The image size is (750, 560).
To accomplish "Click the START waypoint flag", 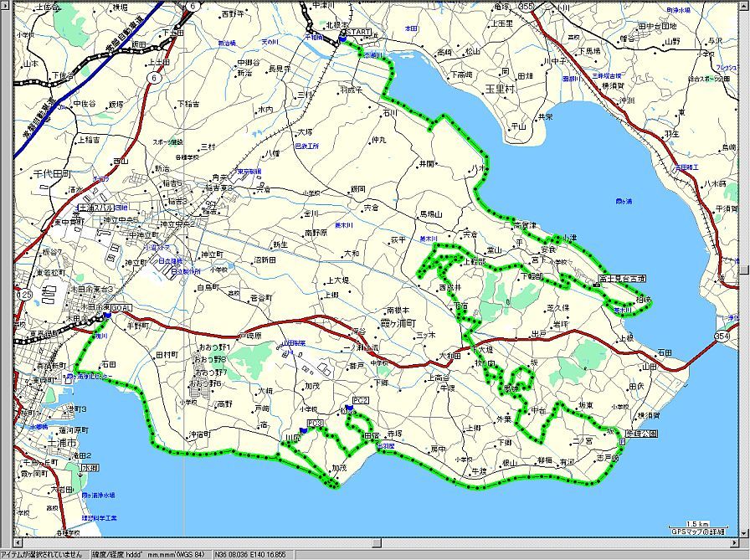I will click(342, 39).
